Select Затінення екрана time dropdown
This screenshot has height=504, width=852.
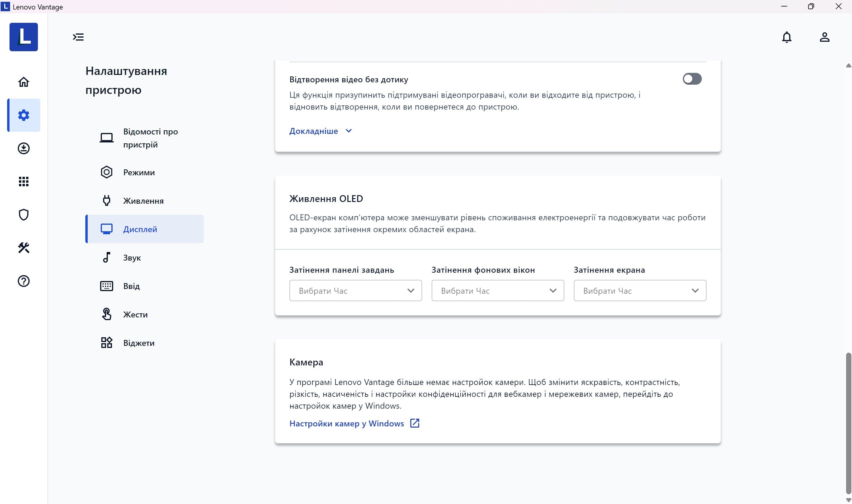tap(639, 290)
